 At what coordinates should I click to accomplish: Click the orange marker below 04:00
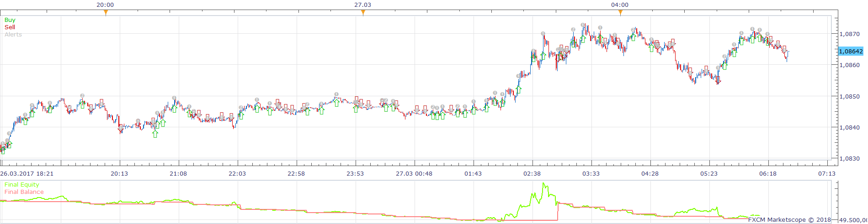pyautogui.click(x=620, y=13)
